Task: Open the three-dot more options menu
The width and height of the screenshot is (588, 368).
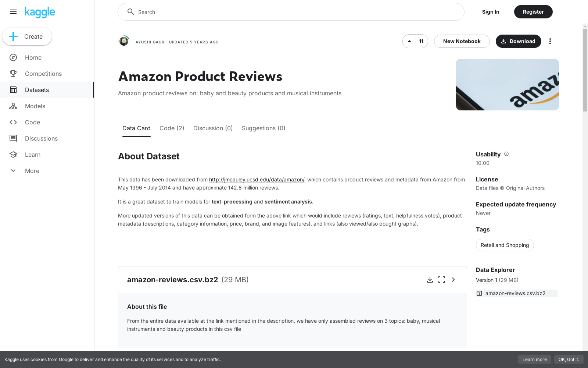Action: (x=550, y=41)
